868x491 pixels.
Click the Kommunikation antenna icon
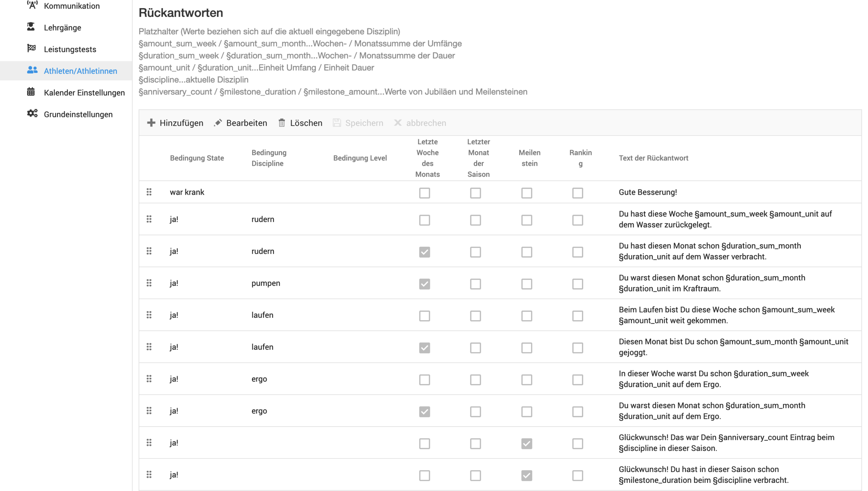[32, 5]
